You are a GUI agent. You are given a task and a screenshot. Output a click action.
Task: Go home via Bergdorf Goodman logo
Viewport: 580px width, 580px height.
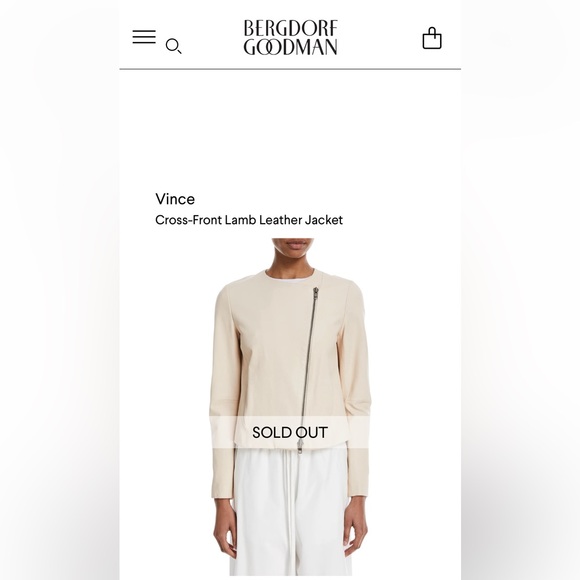pyautogui.click(x=290, y=37)
